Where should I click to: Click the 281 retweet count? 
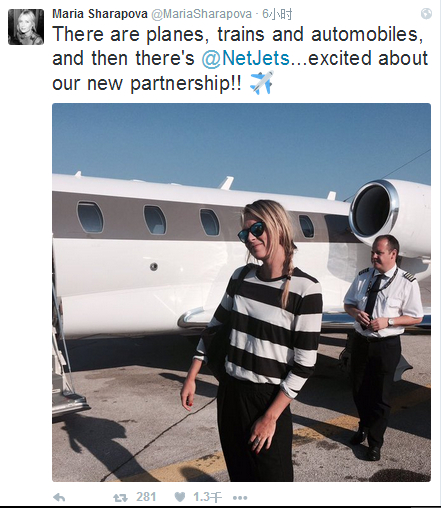click(146, 497)
